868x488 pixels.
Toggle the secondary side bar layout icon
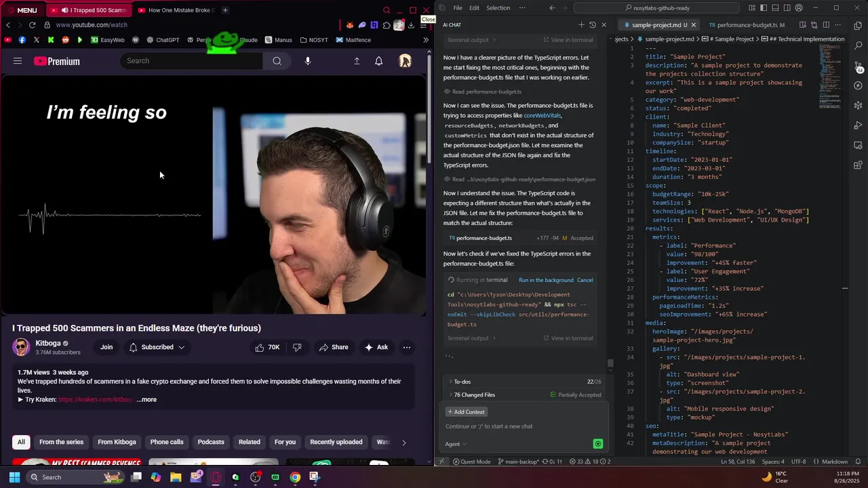(787, 8)
